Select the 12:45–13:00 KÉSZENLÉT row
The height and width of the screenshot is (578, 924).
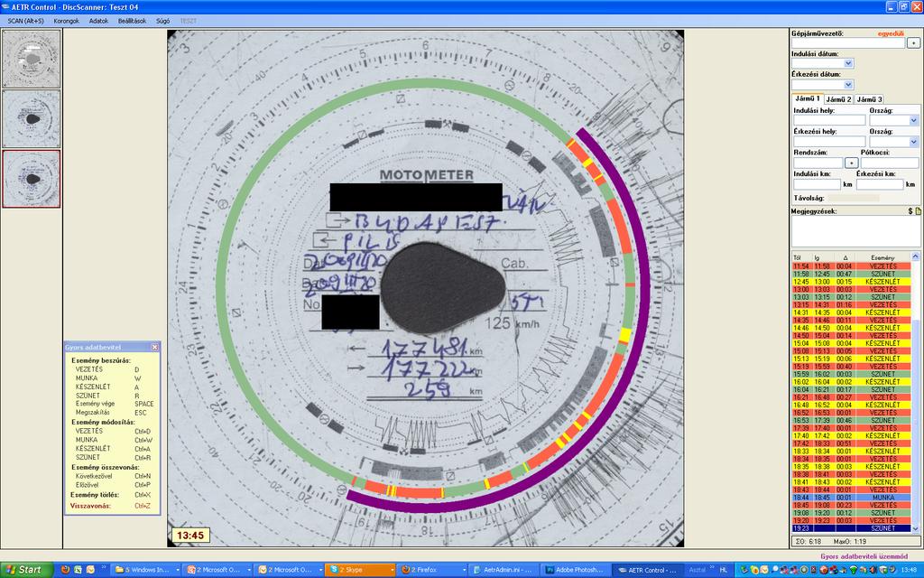coord(852,282)
